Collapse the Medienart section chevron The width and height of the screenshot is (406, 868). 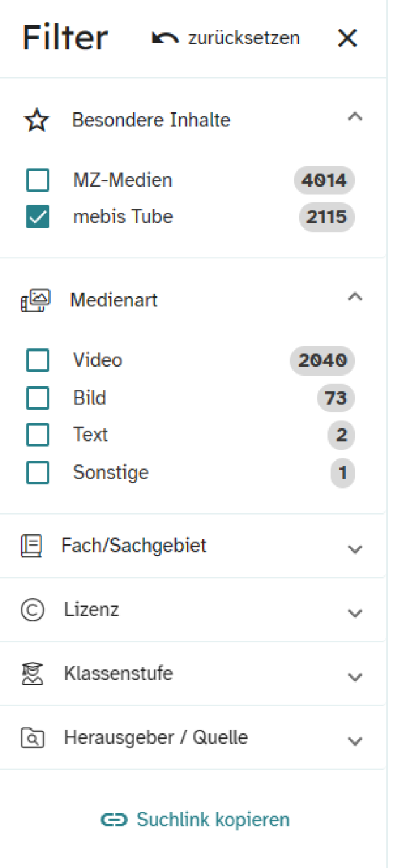tap(355, 297)
